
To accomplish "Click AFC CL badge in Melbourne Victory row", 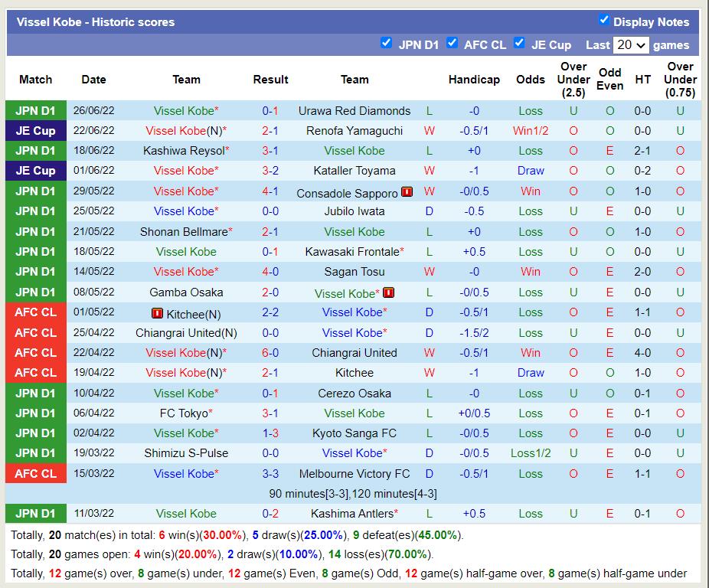I will 35,474.
